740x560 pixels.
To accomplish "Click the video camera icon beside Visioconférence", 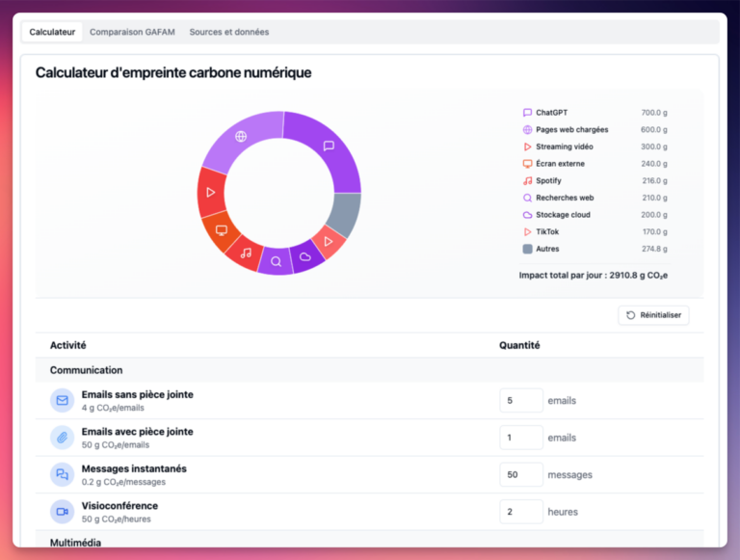I will pyautogui.click(x=63, y=511).
